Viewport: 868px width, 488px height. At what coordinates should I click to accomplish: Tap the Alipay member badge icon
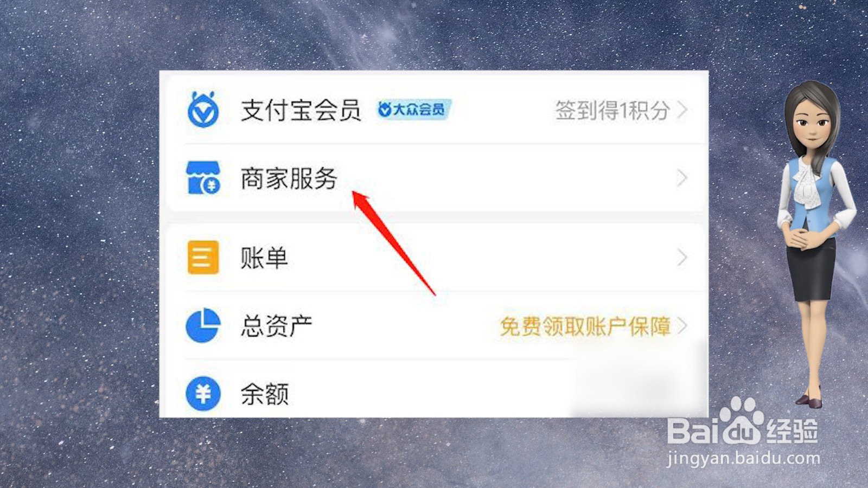point(203,110)
